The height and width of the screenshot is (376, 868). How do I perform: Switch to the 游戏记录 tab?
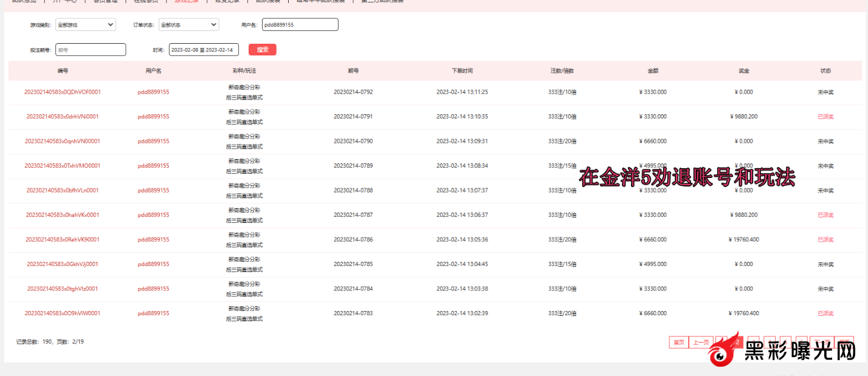186,1
